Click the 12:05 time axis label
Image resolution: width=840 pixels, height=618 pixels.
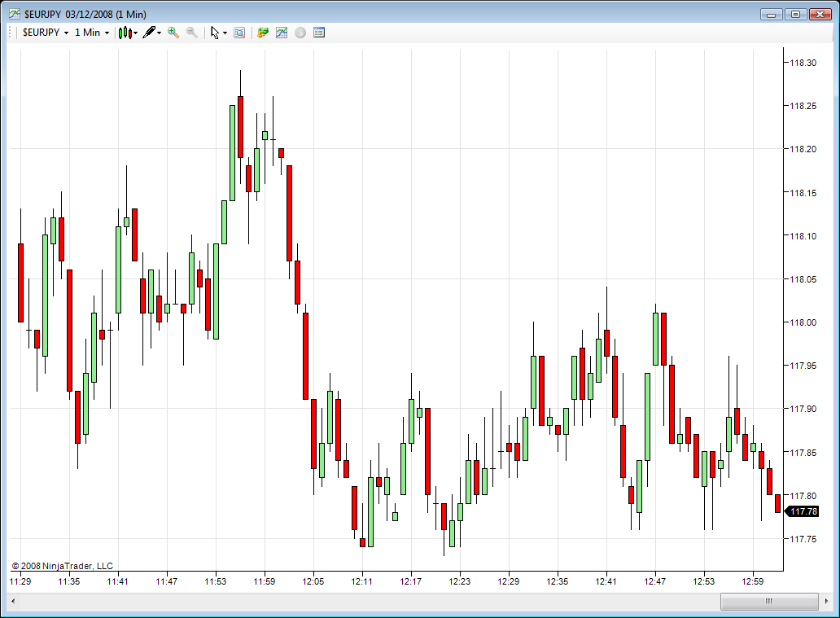click(313, 581)
